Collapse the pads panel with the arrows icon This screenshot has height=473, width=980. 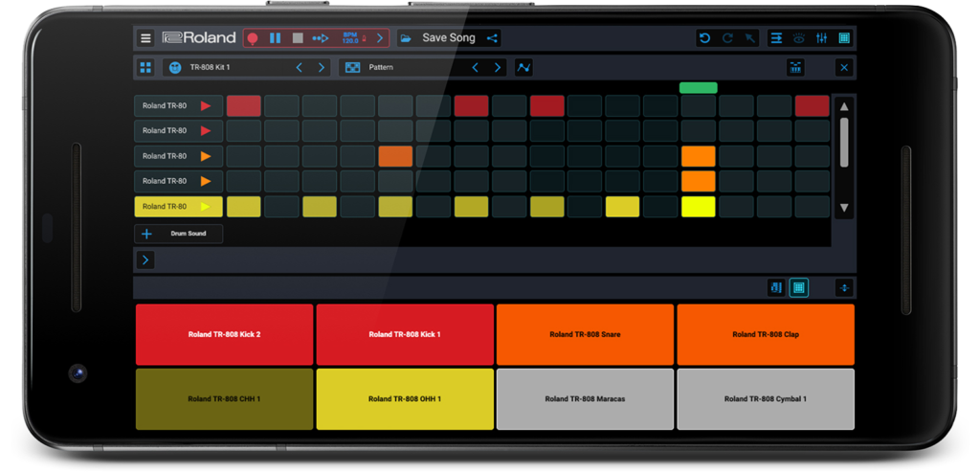point(844,288)
